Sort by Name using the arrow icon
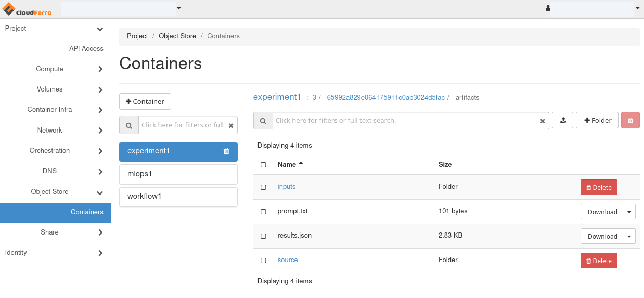Image resolution: width=644 pixels, height=298 pixels. [301, 164]
